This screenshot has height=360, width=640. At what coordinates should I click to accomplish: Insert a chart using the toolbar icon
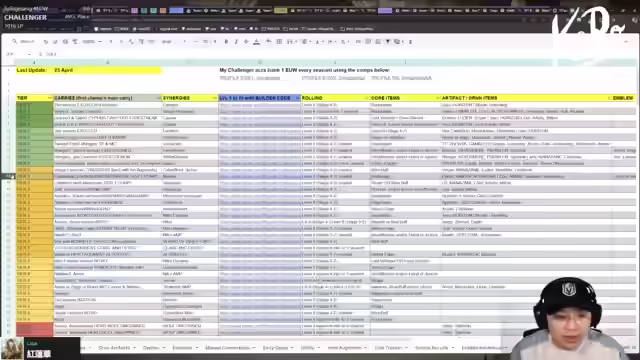pos(378,42)
